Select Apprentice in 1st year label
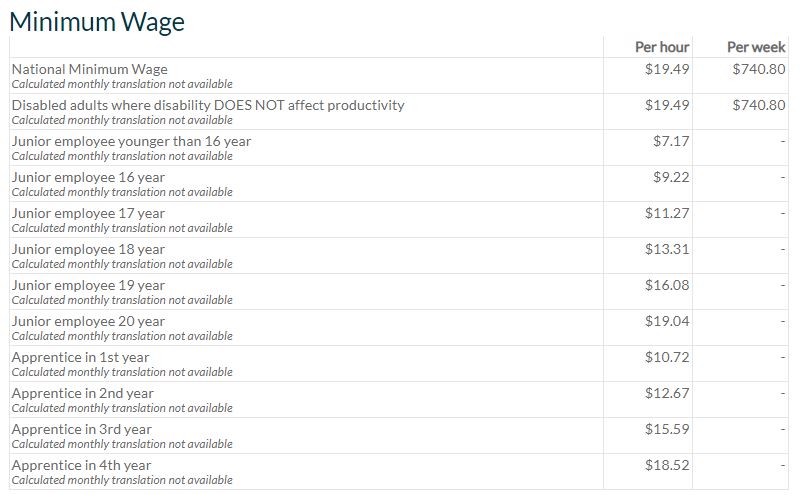 (80, 357)
